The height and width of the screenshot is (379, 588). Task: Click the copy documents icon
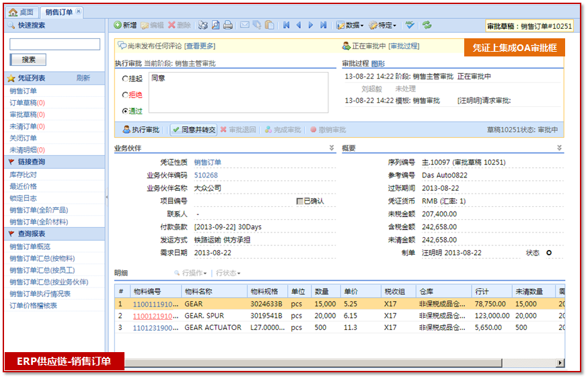[257, 25]
